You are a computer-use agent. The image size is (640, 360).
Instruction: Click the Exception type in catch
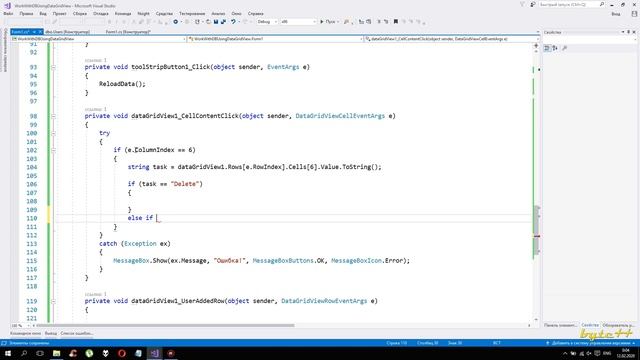coord(140,244)
